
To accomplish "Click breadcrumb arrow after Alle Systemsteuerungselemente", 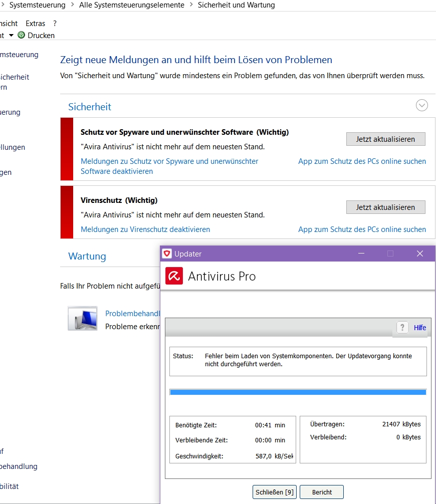I will click(191, 5).
